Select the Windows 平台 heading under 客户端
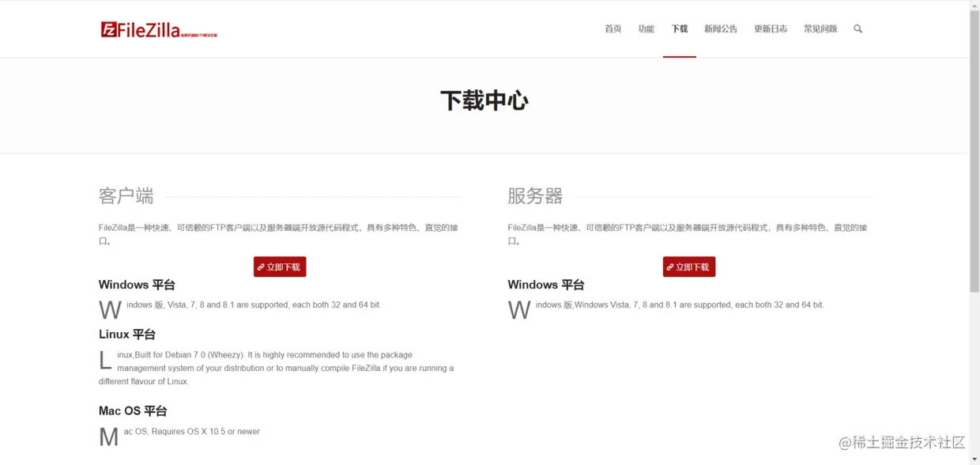The width and height of the screenshot is (980, 465). 136,285
